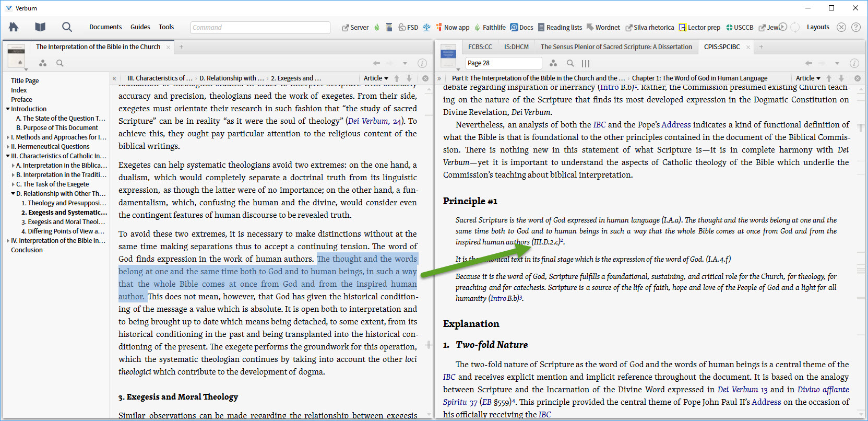Open the Lector prep shortcut
The image size is (868, 421).
coord(699,28)
